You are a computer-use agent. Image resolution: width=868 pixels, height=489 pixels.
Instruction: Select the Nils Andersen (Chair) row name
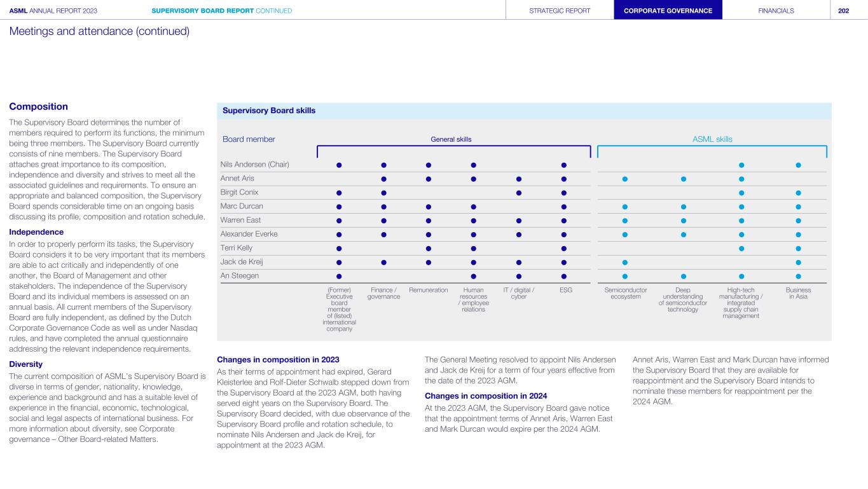pos(255,165)
